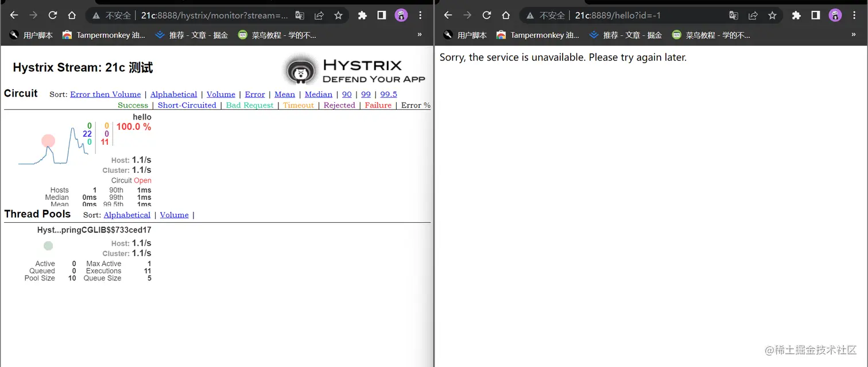
Task: Share the Hystrix monitor page
Action: (x=319, y=16)
